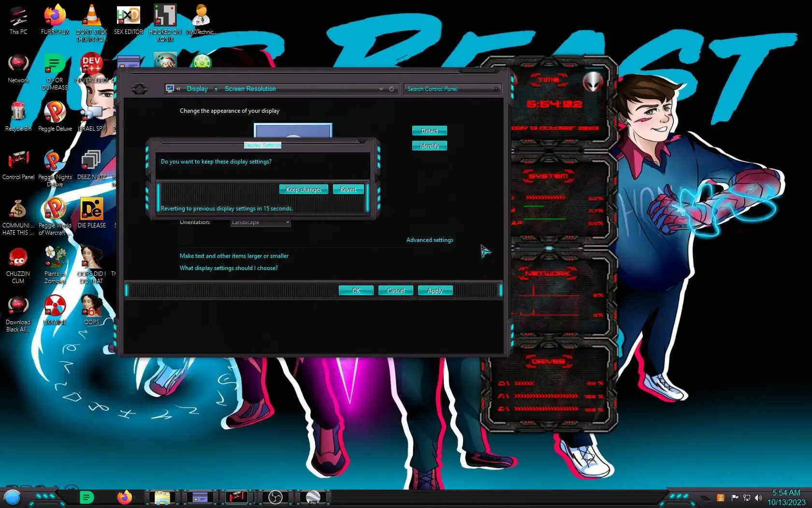
Task: Open the VLC cone desktop shortcut
Action: (x=92, y=22)
